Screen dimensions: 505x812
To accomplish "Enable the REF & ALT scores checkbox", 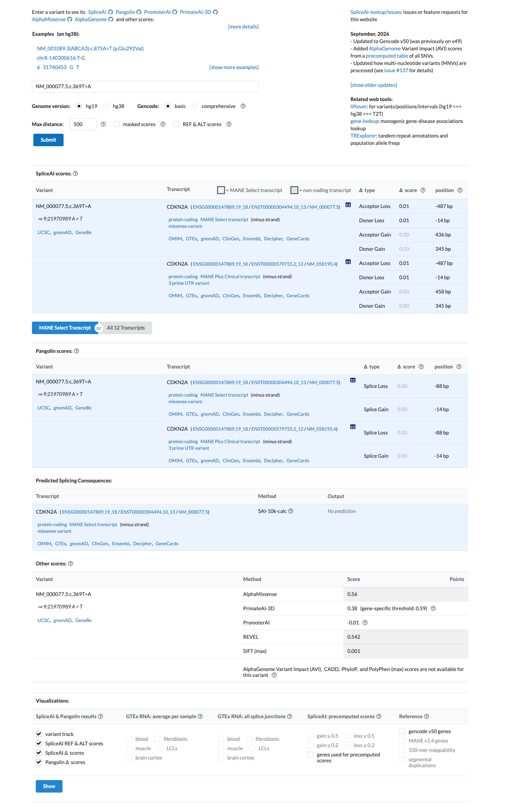I will tap(176, 124).
